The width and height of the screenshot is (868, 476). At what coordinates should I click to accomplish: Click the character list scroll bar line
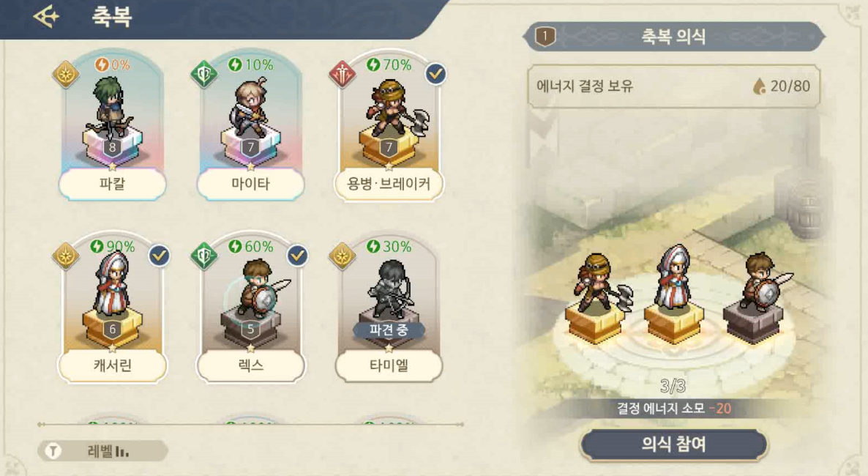point(251,424)
